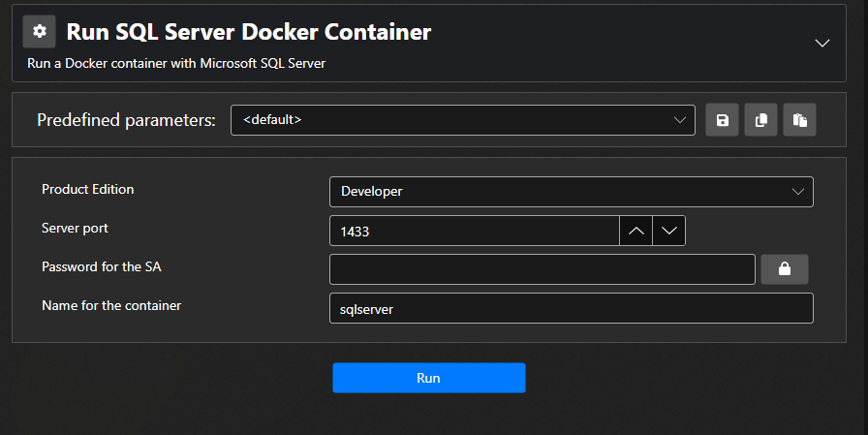Collapse the Run SQL Server Docker Container header

(x=822, y=44)
